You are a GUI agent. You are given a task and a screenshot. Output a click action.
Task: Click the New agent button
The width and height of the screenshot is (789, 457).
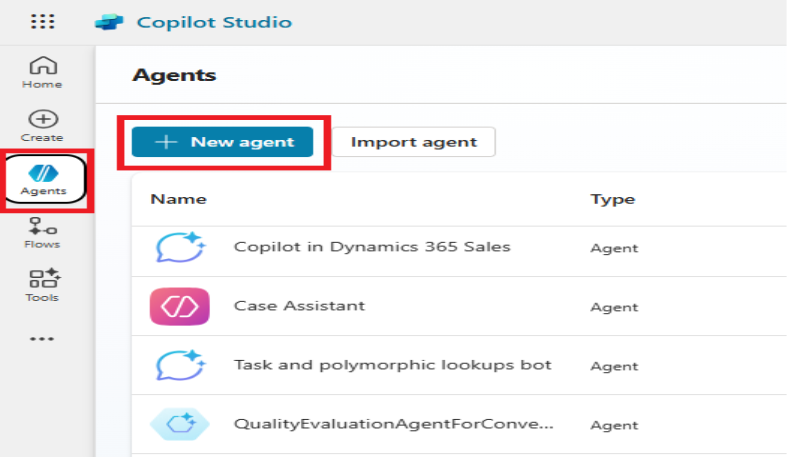pyautogui.click(x=223, y=142)
